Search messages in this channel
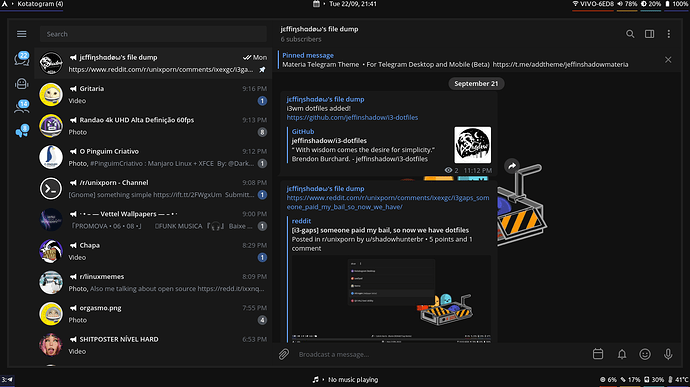The height and width of the screenshot is (387, 690). (630, 34)
